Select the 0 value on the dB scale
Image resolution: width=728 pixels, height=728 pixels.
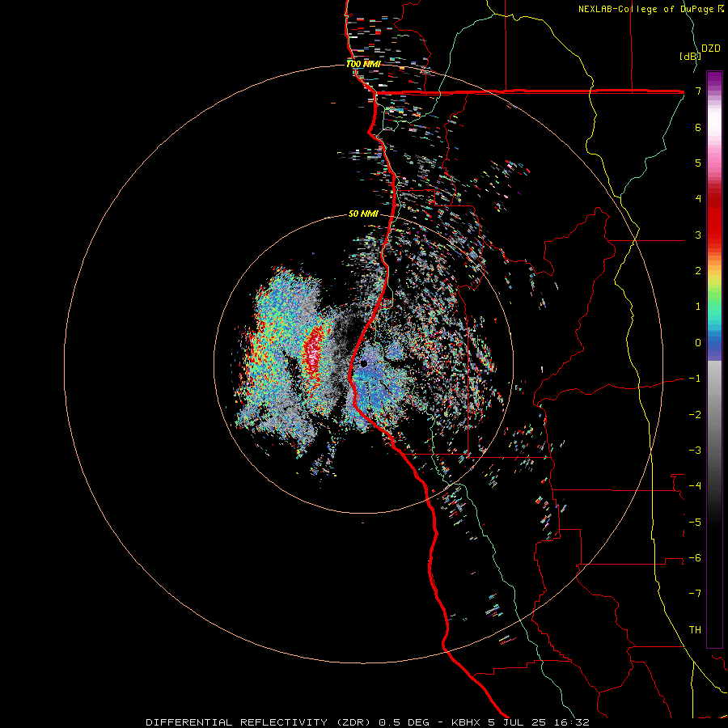[x=698, y=343]
